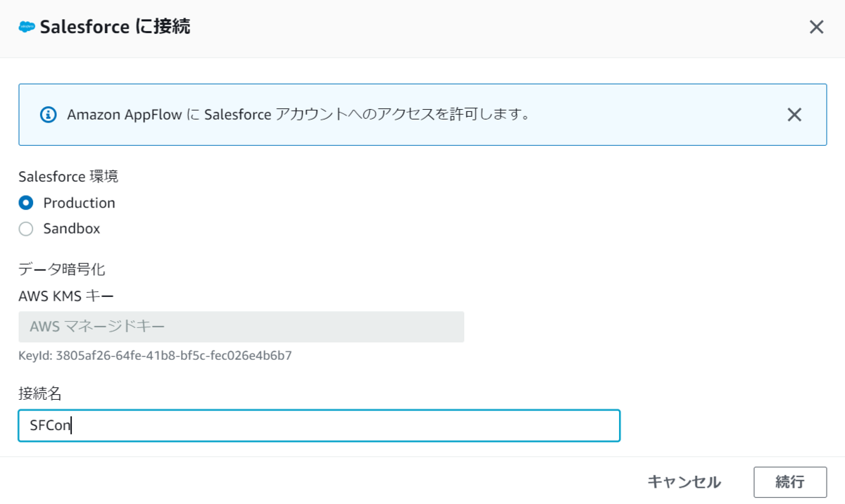
Task: Click the "Production" option label text
Action: [x=79, y=203]
